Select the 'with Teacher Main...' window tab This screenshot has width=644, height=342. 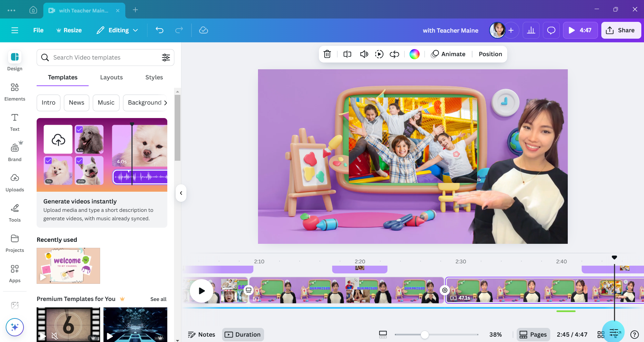click(x=84, y=10)
